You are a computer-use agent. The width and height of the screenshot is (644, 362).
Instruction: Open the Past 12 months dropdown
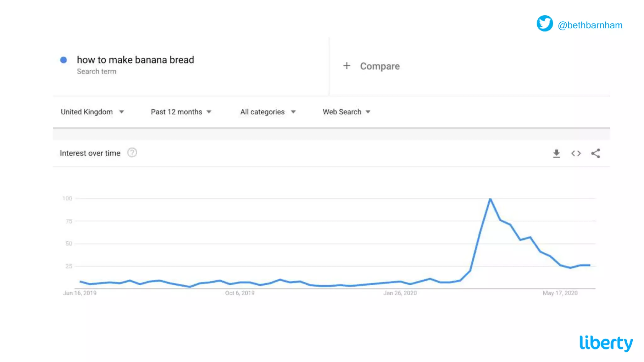[181, 112]
